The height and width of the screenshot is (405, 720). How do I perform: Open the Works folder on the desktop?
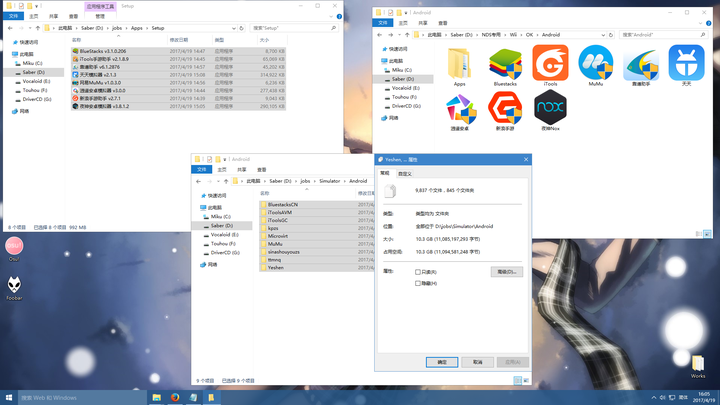(698, 363)
